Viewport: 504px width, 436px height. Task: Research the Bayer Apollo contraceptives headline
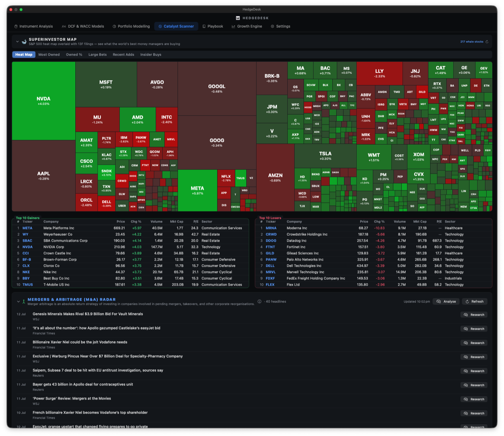pyautogui.click(x=474, y=385)
